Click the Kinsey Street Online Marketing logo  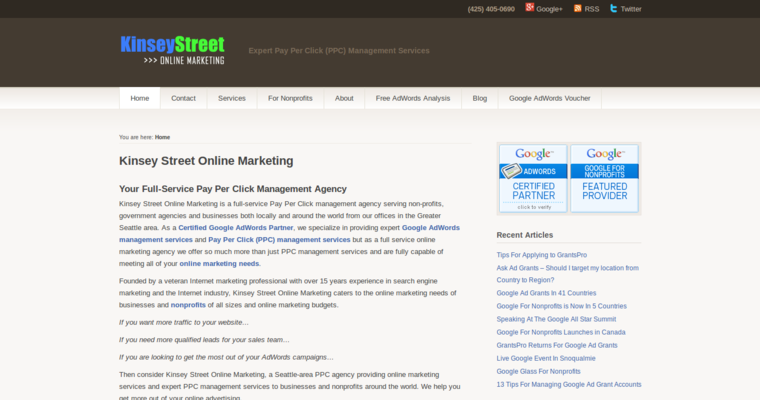pos(172,50)
